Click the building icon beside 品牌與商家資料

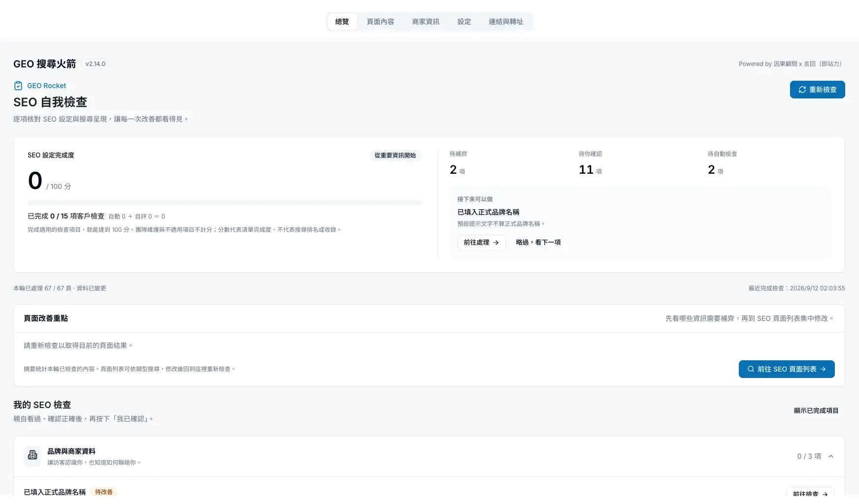click(x=33, y=455)
